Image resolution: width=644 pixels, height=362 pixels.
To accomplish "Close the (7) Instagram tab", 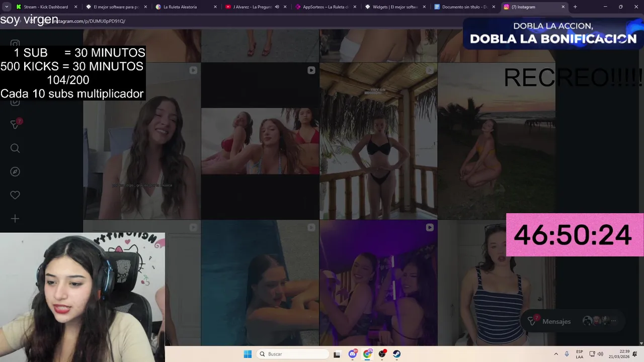I will 563,7.
